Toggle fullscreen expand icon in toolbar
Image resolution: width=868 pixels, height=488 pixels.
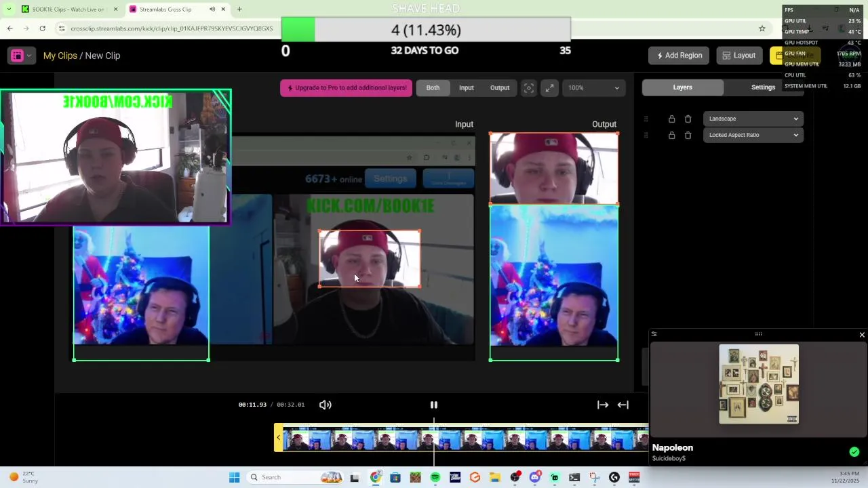click(x=550, y=87)
